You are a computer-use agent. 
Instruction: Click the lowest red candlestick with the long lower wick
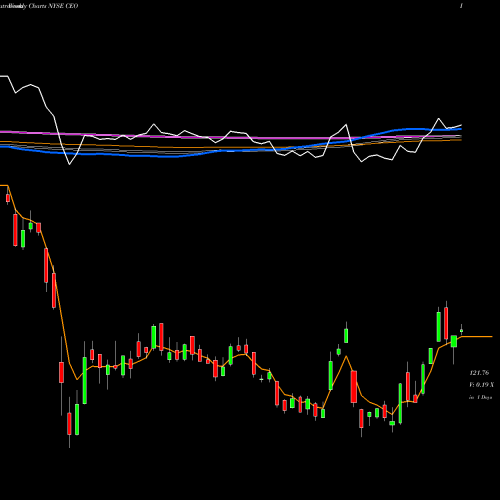(69, 423)
